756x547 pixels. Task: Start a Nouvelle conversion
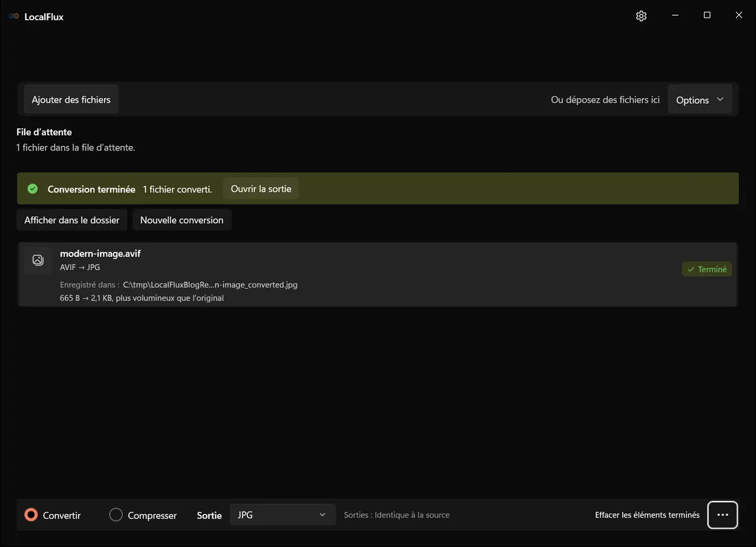click(181, 220)
